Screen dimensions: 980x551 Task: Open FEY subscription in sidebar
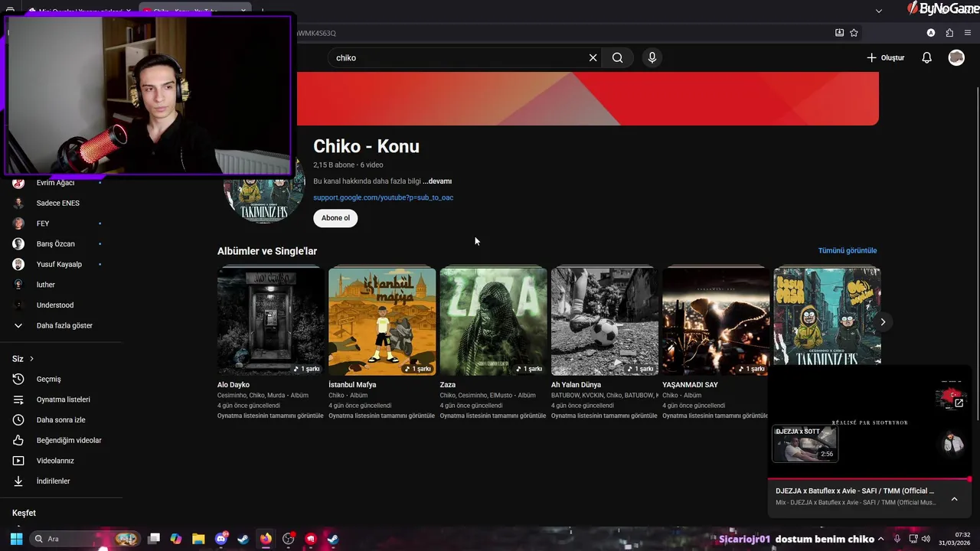(x=43, y=223)
